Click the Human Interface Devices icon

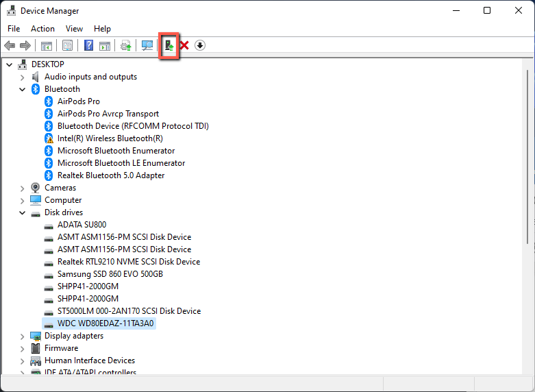click(36, 361)
